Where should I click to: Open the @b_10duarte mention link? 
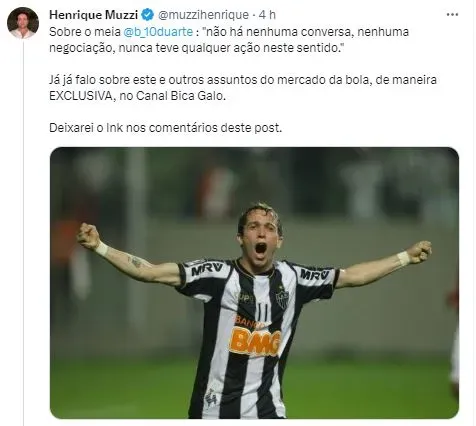click(158, 32)
